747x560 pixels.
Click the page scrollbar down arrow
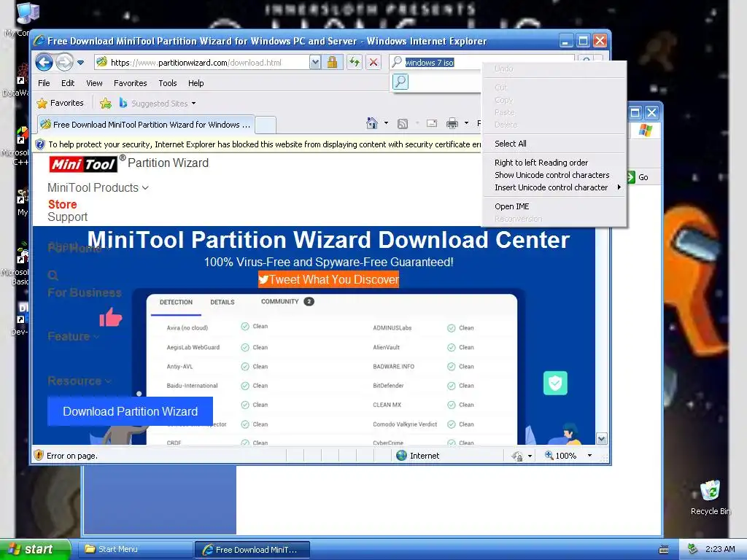[x=602, y=438]
